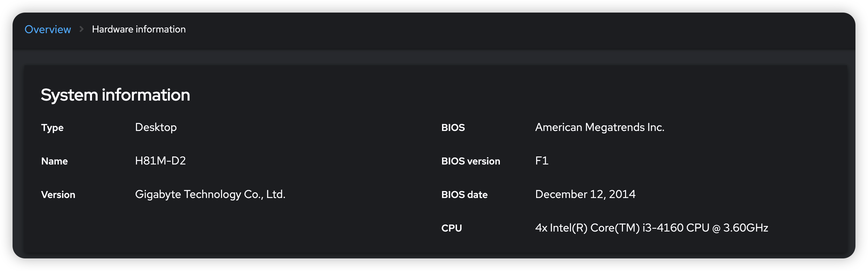Click the BIOS date label
This screenshot has height=271, width=868.
tap(464, 195)
